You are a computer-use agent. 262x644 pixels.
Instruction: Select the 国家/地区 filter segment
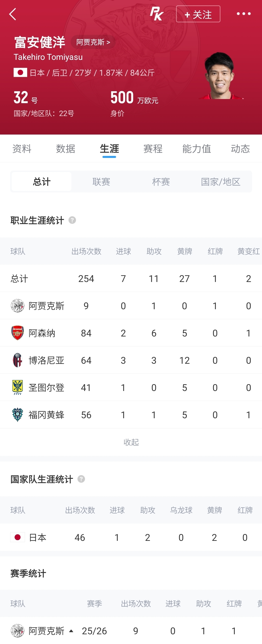pyautogui.click(x=220, y=182)
